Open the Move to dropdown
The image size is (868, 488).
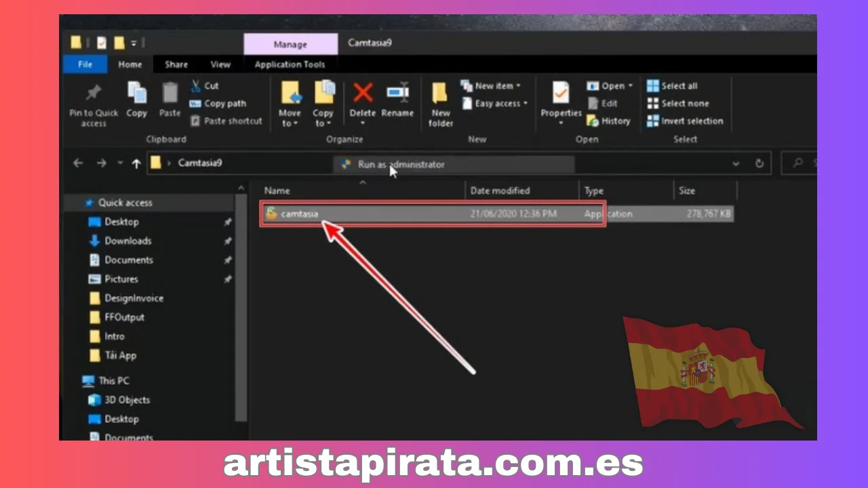(290, 118)
